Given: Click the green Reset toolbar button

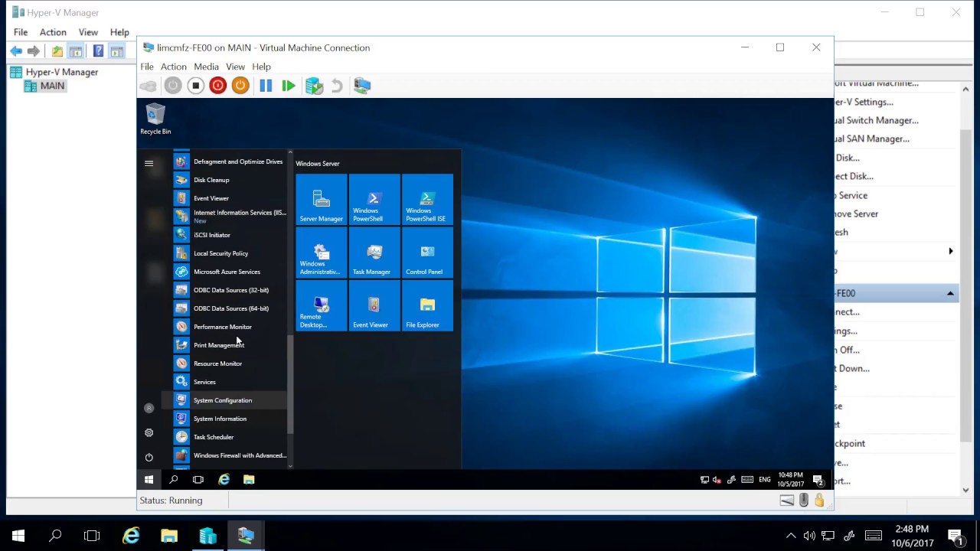Looking at the screenshot, I should click(x=289, y=86).
